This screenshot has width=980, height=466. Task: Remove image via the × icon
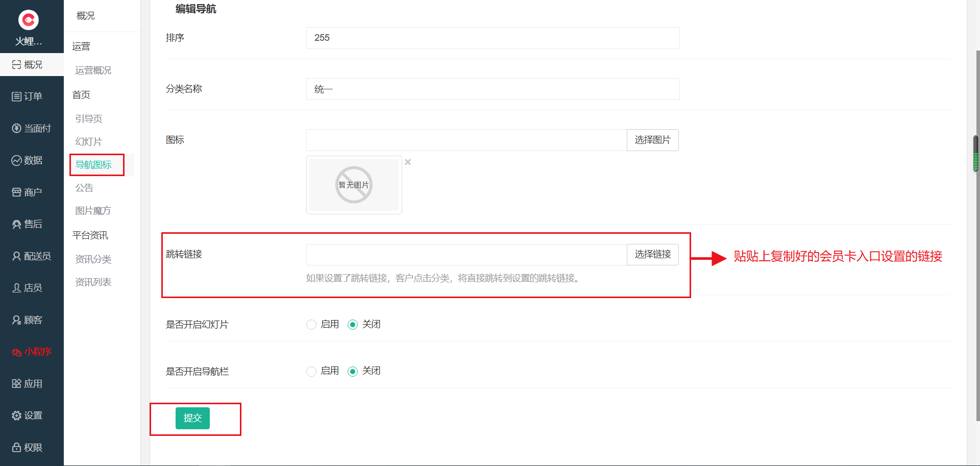[408, 162]
